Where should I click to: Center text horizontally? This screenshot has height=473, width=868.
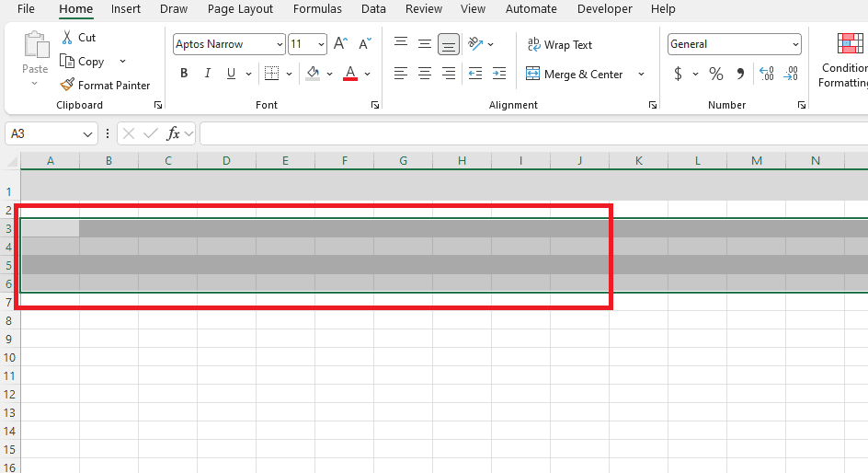(425, 73)
